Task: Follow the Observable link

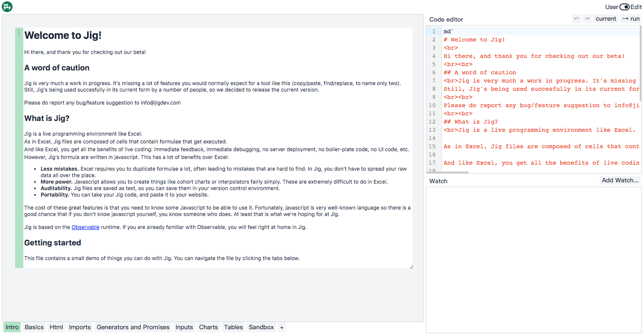Action: [x=86, y=227]
